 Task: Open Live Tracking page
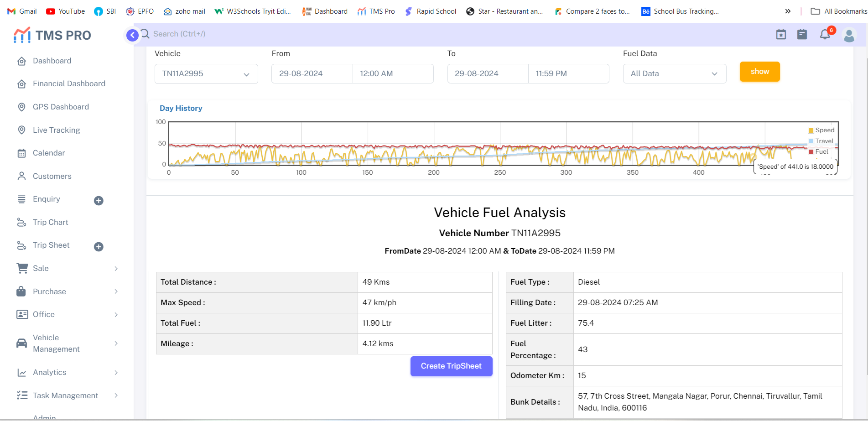56,130
